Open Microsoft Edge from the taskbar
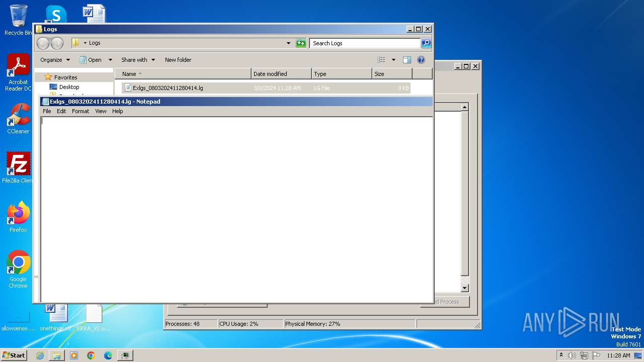The height and width of the screenshot is (362, 644). [108, 355]
